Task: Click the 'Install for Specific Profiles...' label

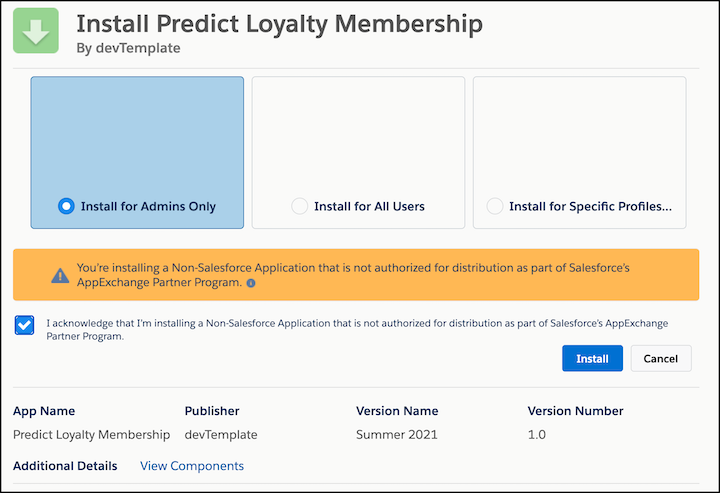Action: [591, 207]
